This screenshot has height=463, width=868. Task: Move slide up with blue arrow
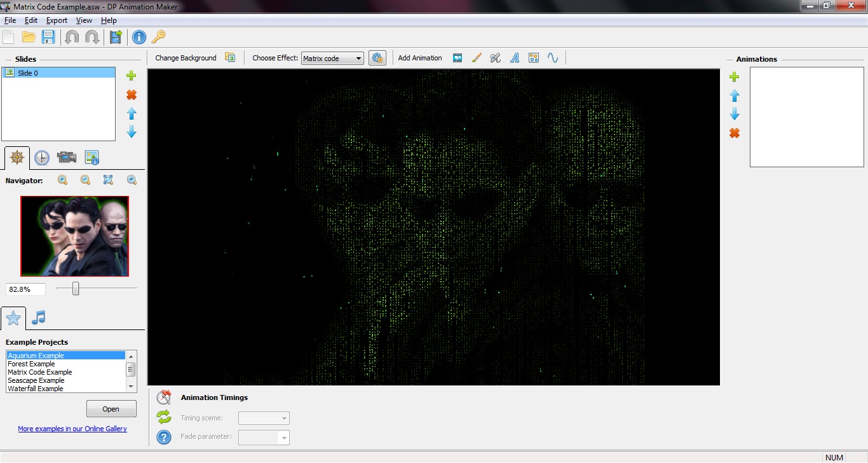coord(132,113)
